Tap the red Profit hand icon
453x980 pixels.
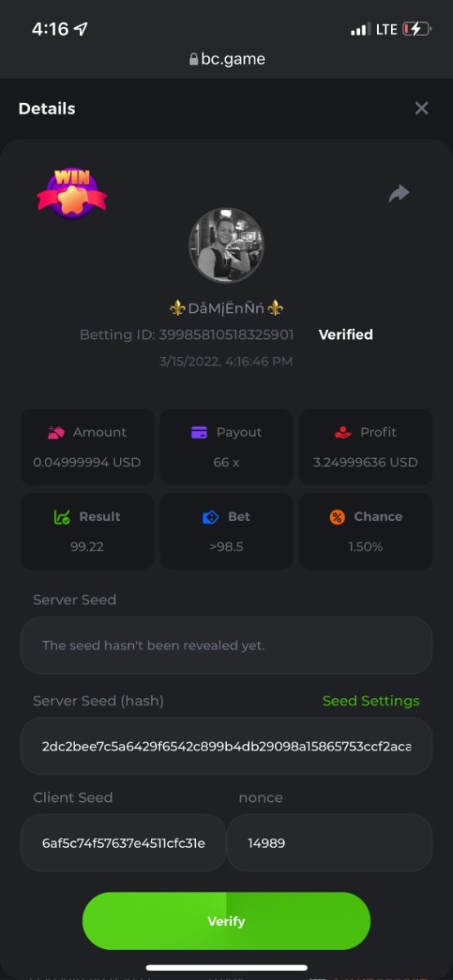pyautogui.click(x=344, y=432)
